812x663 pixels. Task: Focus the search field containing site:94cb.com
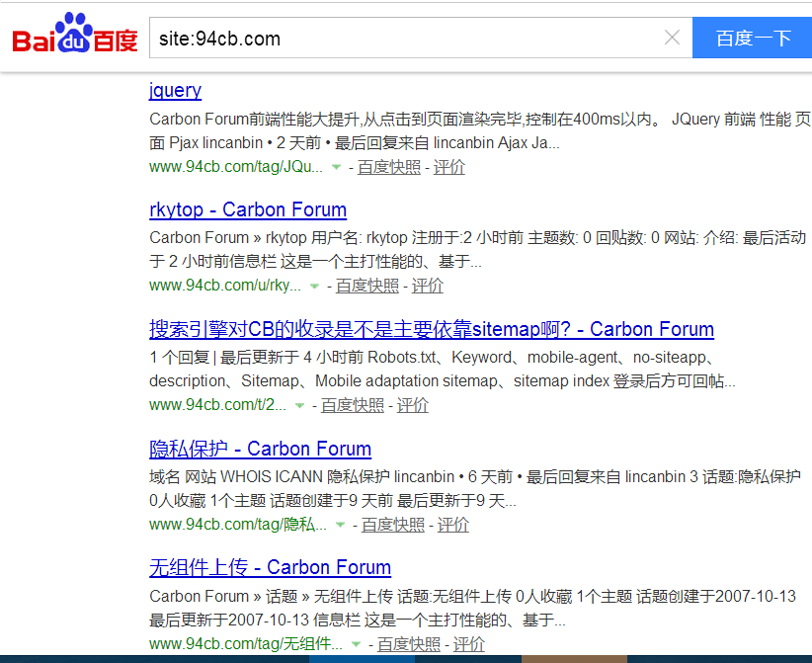tap(421, 38)
